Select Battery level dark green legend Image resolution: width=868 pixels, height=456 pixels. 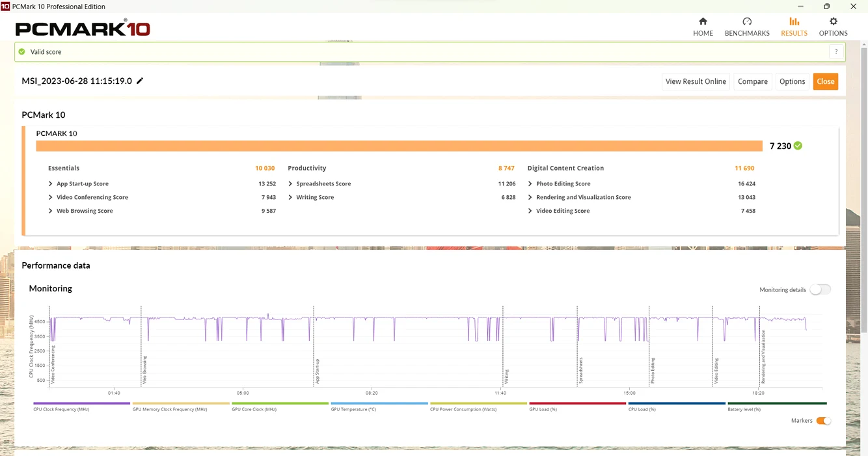click(777, 407)
